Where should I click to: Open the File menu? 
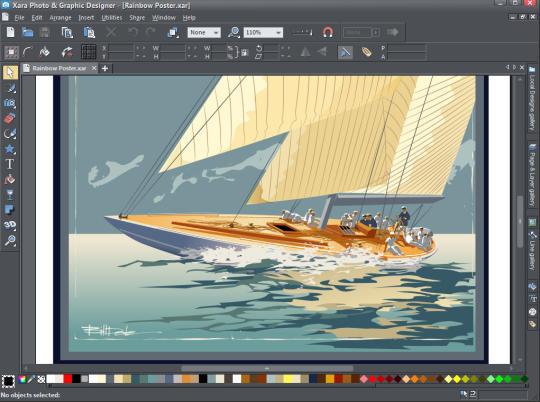tap(19, 18)
